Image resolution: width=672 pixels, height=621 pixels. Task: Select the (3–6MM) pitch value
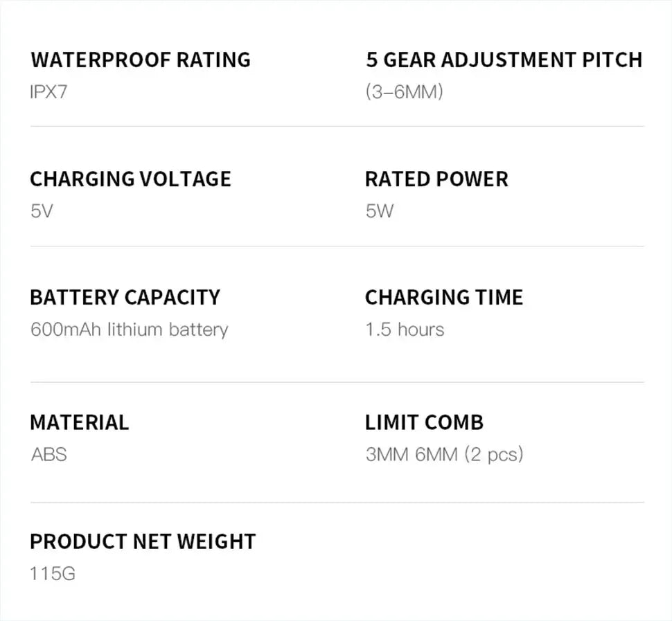(404, 91)
